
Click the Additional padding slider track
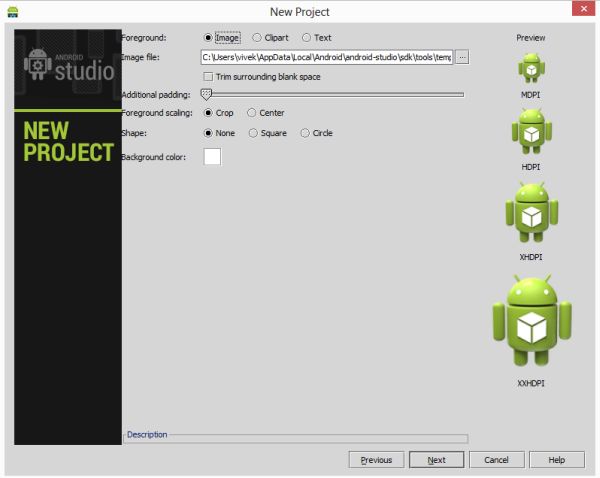coord(333,94)
